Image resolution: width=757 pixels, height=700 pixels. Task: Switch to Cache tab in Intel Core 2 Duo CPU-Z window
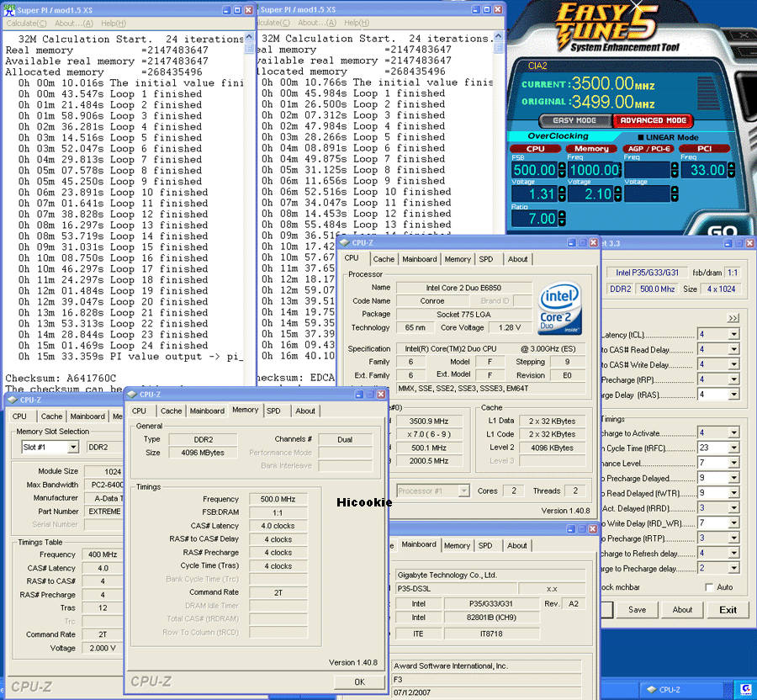click(x=384, y=259)
